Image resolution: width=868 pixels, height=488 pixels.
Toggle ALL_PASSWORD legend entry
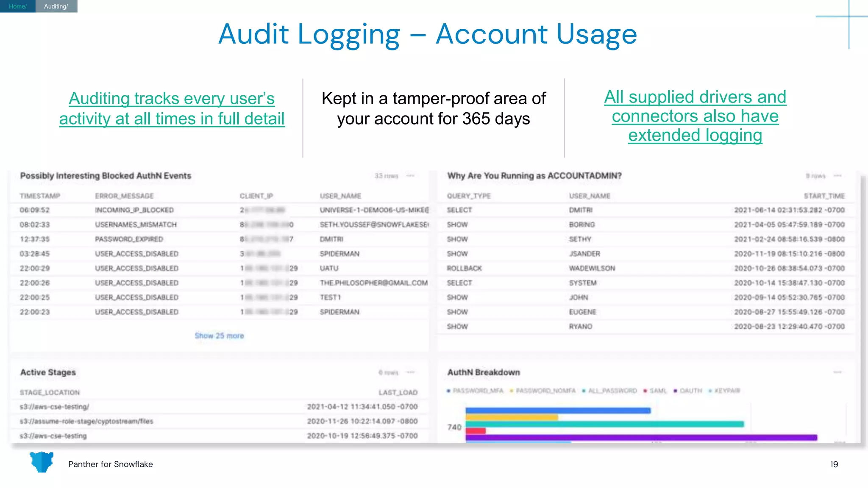[612, 391]
